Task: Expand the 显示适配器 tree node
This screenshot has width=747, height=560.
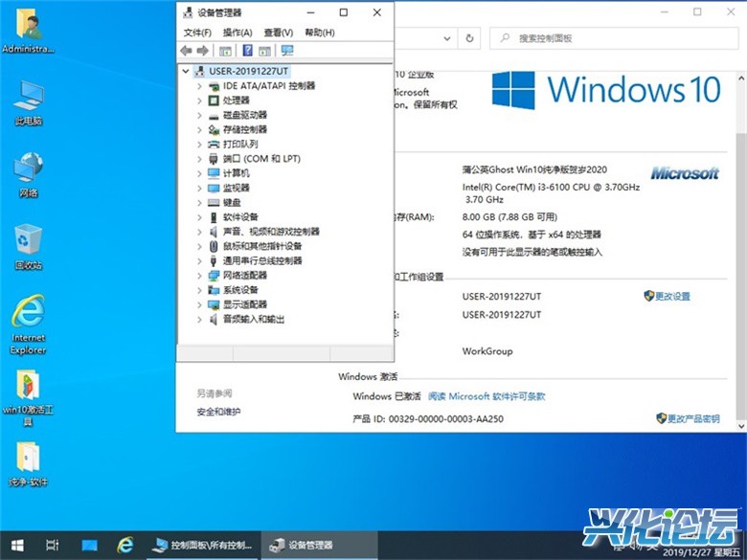Action: tap(199, 304)
